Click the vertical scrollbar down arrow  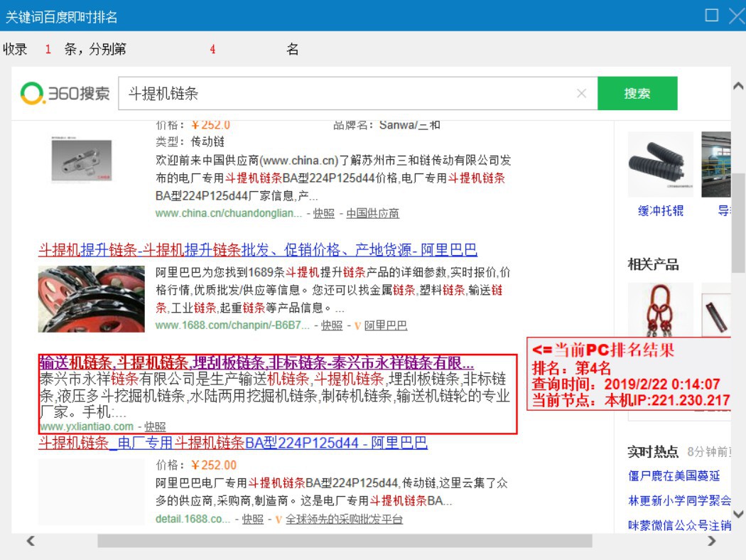click(738, 514)
